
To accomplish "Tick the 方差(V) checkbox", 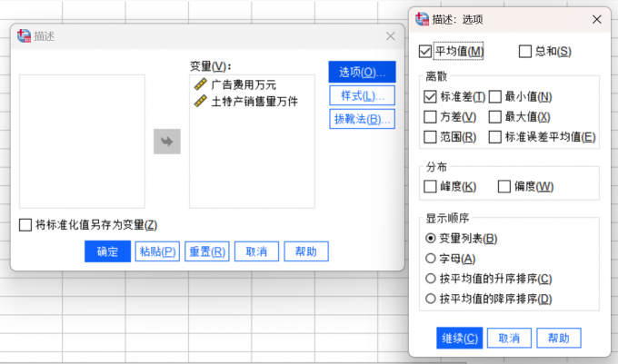I will pyautogui.click(x=430, y=117).
